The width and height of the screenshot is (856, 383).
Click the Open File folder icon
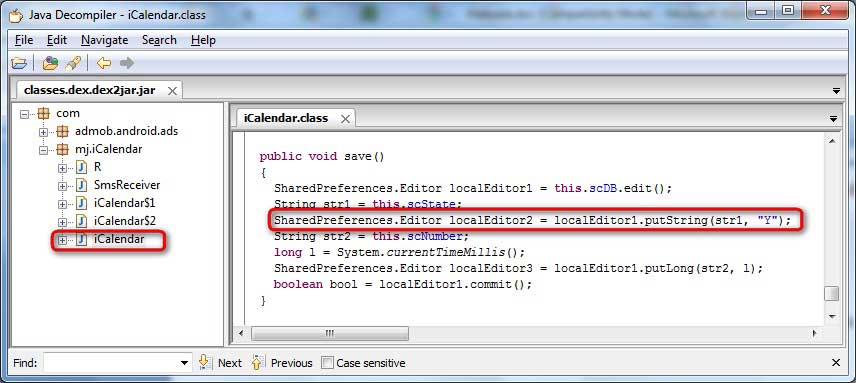click(x=19, y=63)
